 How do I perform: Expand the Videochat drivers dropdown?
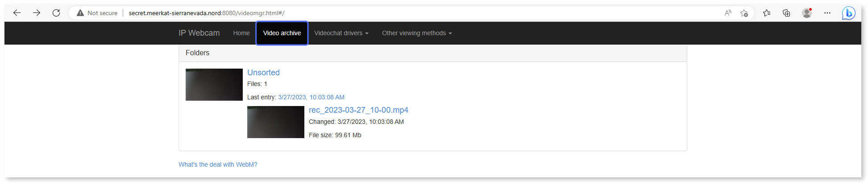[341, 33]
